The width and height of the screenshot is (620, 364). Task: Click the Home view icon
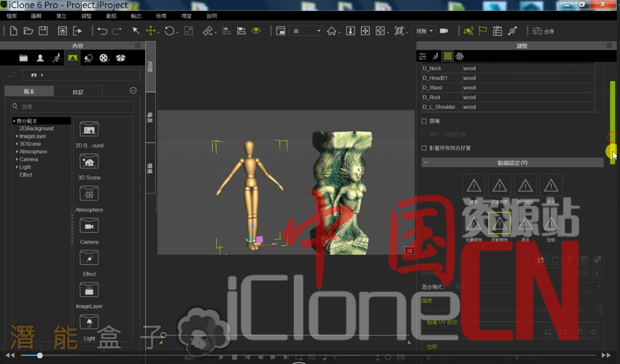click(x=332, y=31)
